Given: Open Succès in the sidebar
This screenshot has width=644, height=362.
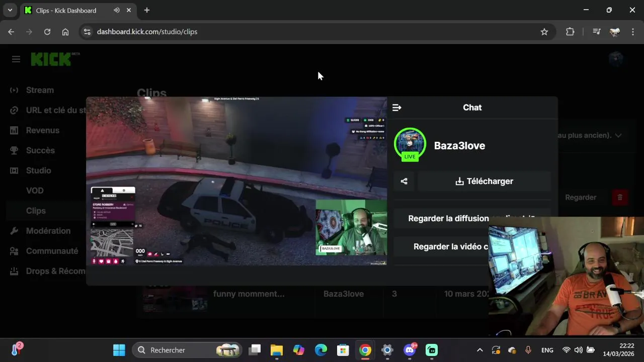Looking at the screenshot, I should [40, 150].
